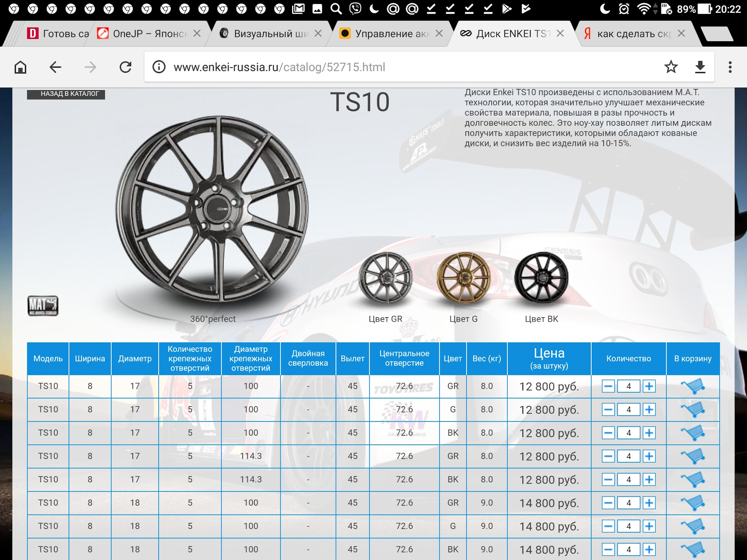747x560 pixels.
Task: Close the OneJP tab
Action: (x=197, y=33)
